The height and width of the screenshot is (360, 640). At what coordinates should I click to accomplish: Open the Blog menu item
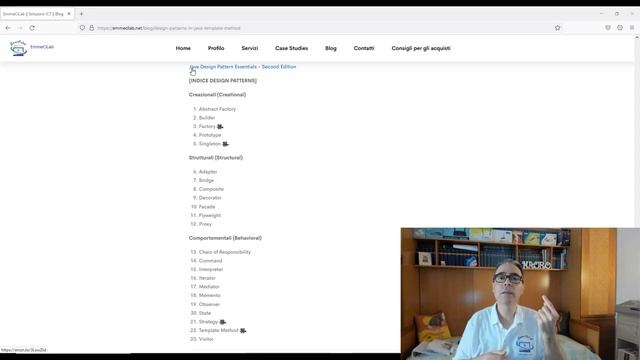(x=331, y=48)
